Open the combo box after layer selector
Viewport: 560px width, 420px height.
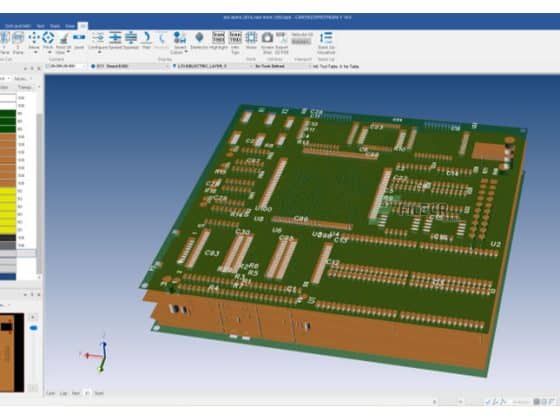[x=282, y=66]
